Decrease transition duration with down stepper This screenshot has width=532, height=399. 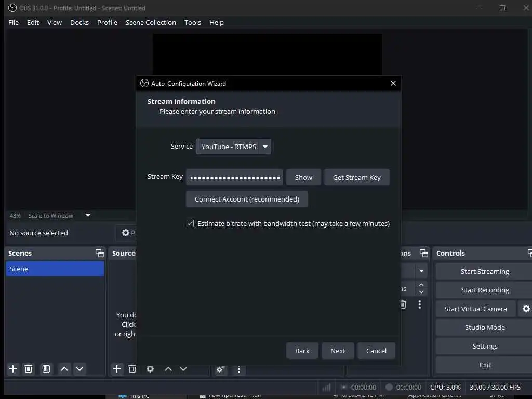(x=421, y=292)
